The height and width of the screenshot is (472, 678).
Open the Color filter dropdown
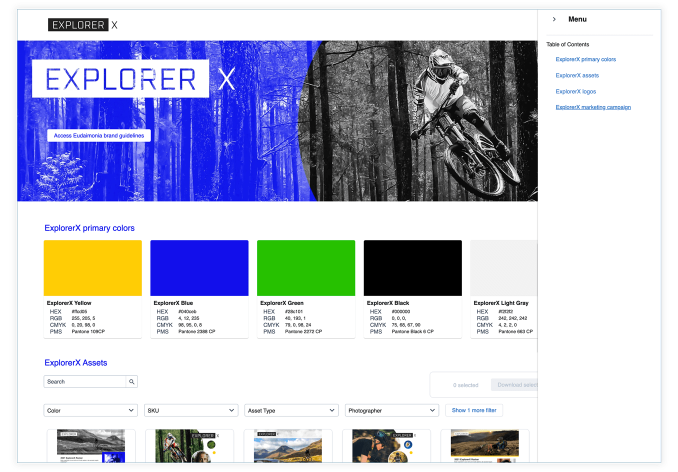pos(90,410)
